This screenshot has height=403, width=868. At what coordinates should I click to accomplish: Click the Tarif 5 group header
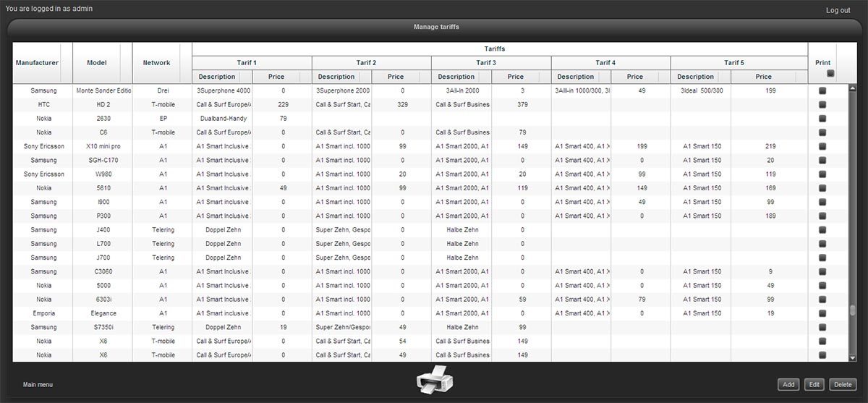[739, 63]
